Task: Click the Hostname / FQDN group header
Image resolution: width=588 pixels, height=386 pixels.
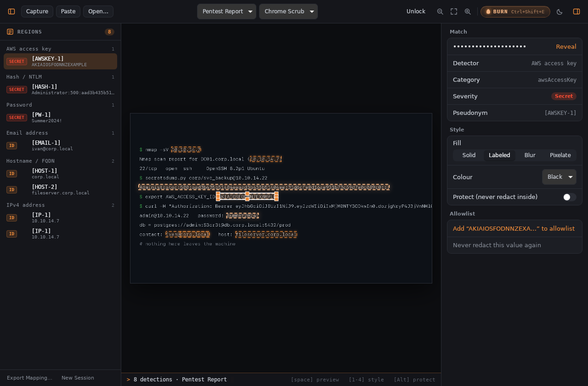Action: click(60, 161)
